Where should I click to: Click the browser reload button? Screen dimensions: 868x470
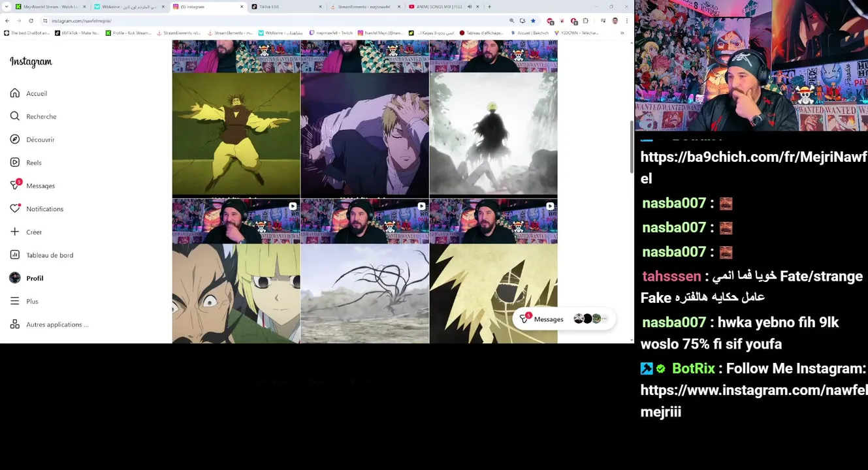coord(31,21)
